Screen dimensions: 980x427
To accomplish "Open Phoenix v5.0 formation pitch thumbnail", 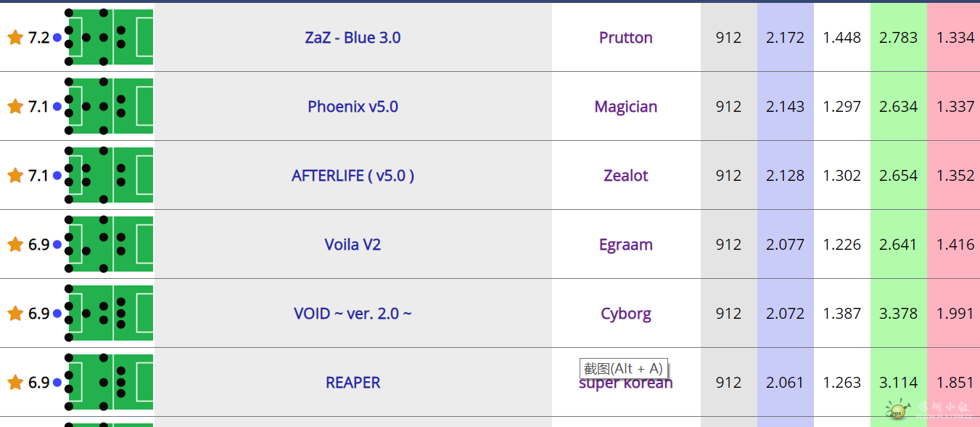I will click(109, 106).
